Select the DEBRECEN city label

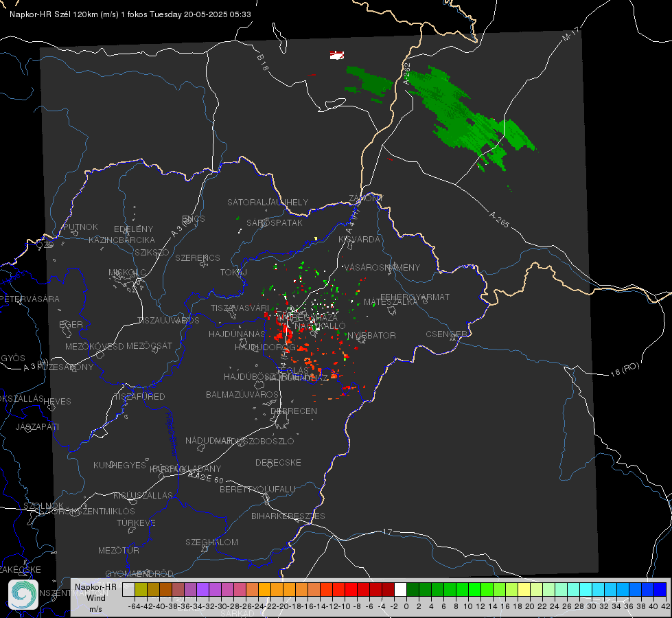point(294,411)
